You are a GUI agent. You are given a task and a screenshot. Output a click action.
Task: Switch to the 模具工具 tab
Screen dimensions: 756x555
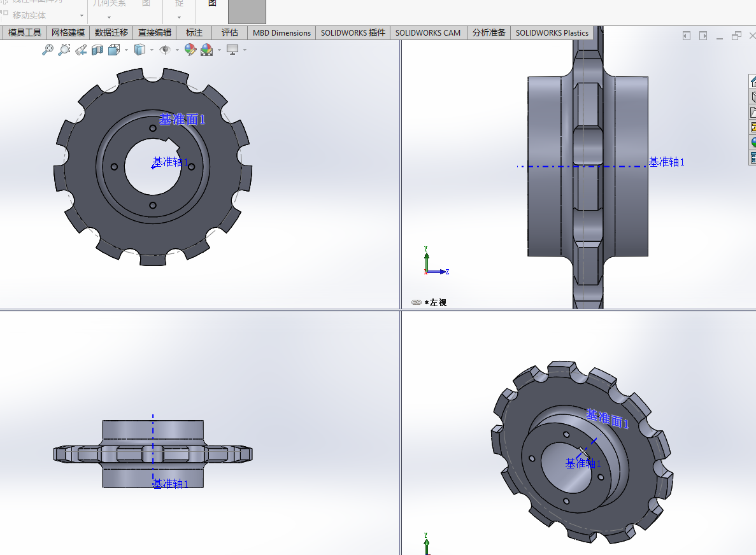25,32
